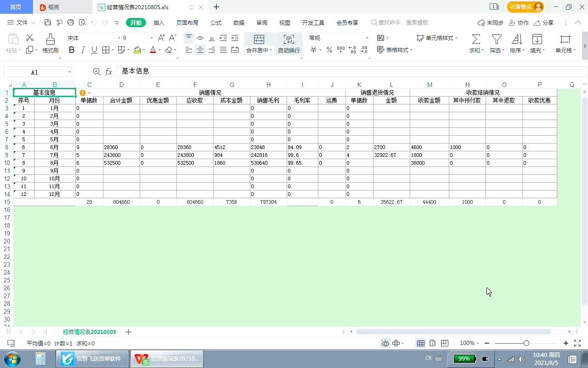The width and height of the screenshot is (588, 368).
Task: Click the Thousands separator icon
Action: point(341,50)
